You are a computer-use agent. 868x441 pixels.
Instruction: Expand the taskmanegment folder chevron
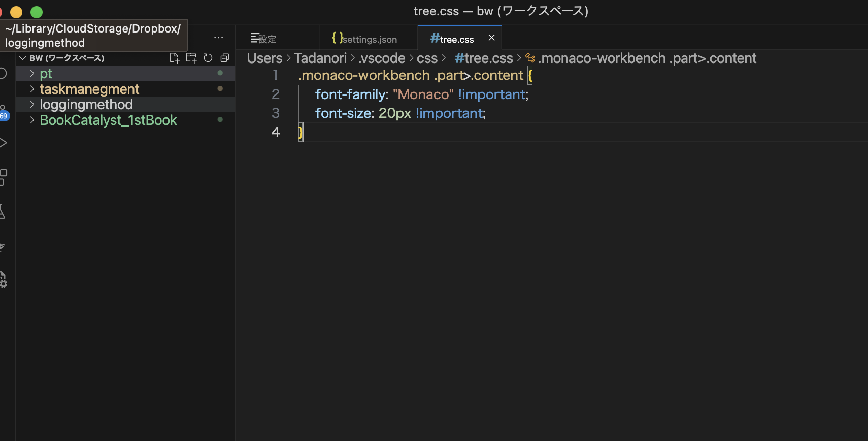32,89
